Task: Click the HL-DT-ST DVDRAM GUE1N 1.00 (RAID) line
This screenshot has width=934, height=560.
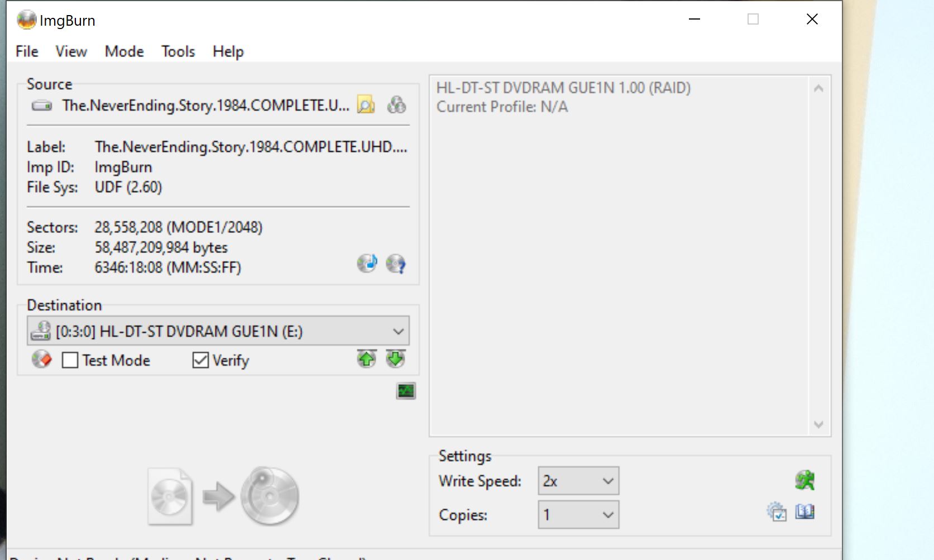Action: click(x=563, y=88)
